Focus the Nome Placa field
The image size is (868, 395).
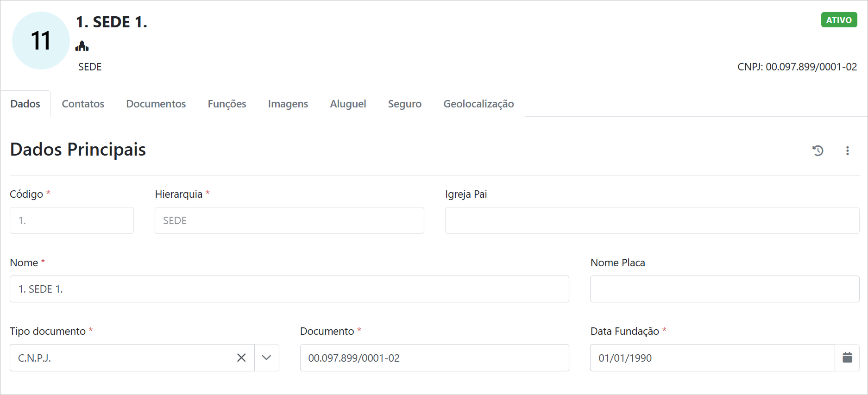(x=724, y=289)
